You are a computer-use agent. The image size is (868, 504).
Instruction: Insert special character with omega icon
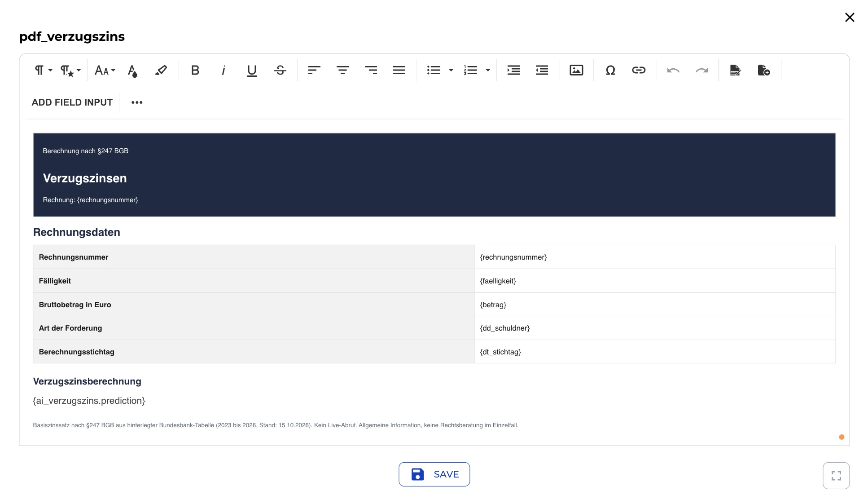coord(610,70)
